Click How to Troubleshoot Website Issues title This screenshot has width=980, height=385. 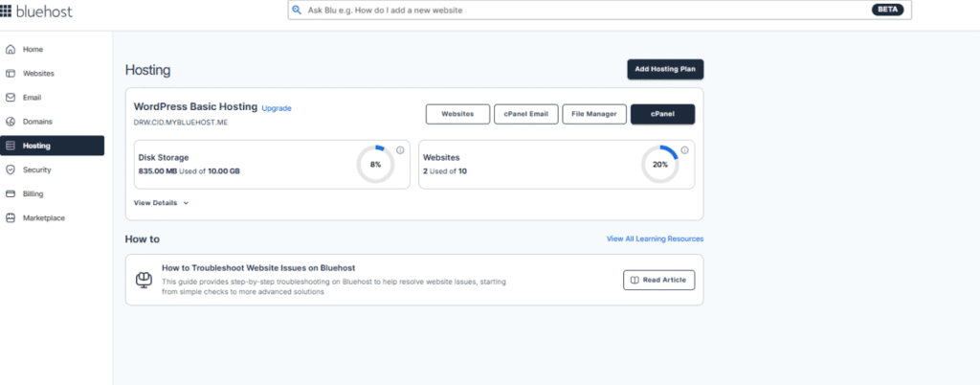258,267
